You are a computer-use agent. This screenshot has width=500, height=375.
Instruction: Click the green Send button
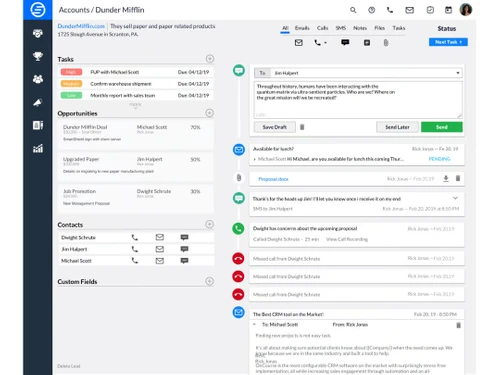pyautogui.click(x=441, y=127)
